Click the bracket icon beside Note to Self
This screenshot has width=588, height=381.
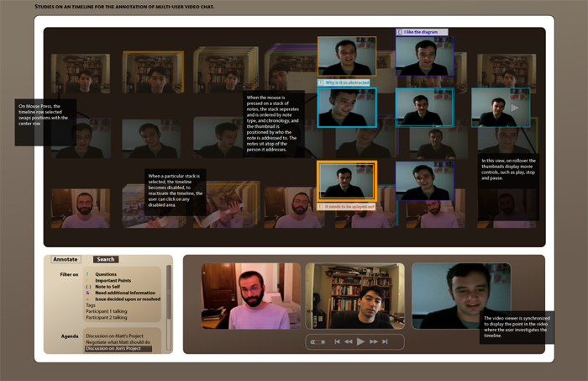point(87,287)
